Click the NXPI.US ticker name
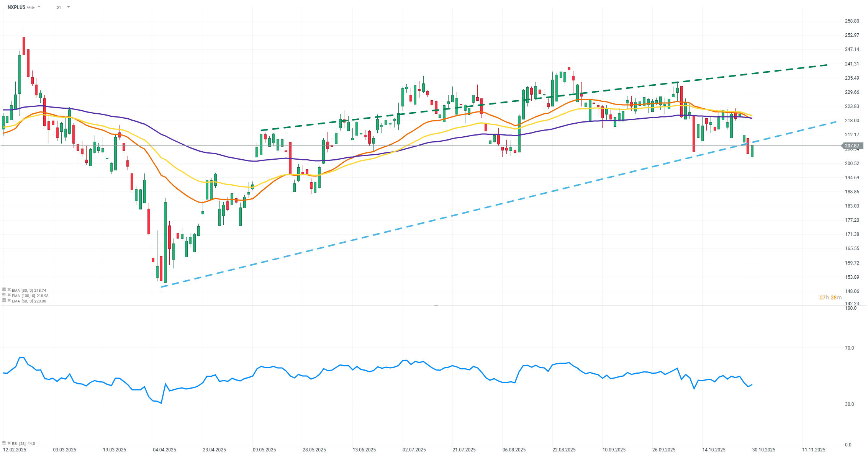Image resolution: width=868 pixels, height=456 pixels. [x=16, y=7]
